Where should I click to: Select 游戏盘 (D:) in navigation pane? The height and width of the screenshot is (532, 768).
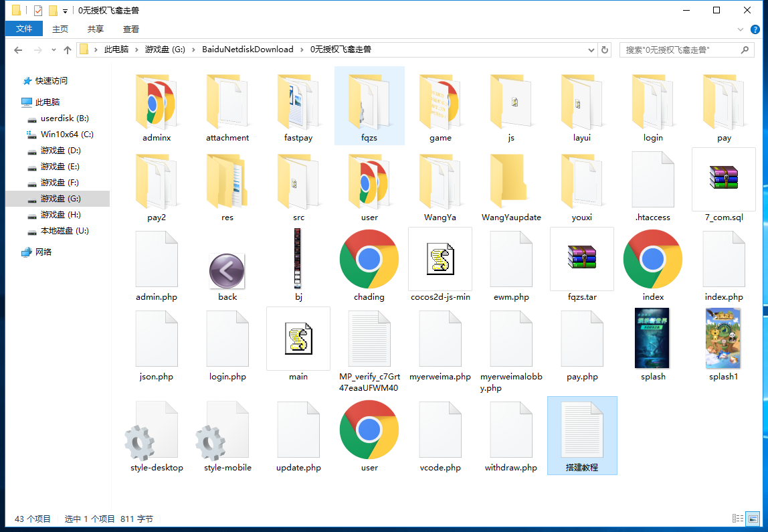60,151
